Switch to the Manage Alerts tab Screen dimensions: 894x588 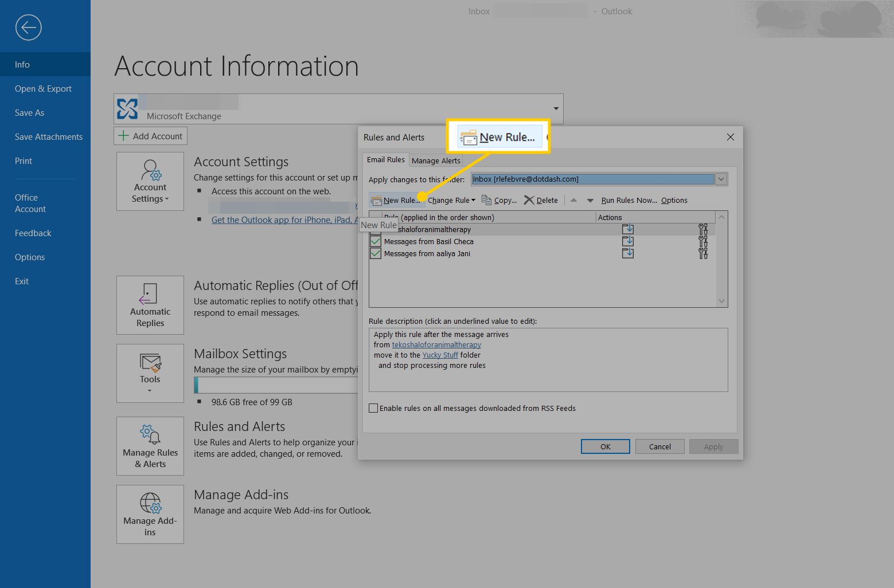coord(436,160)
